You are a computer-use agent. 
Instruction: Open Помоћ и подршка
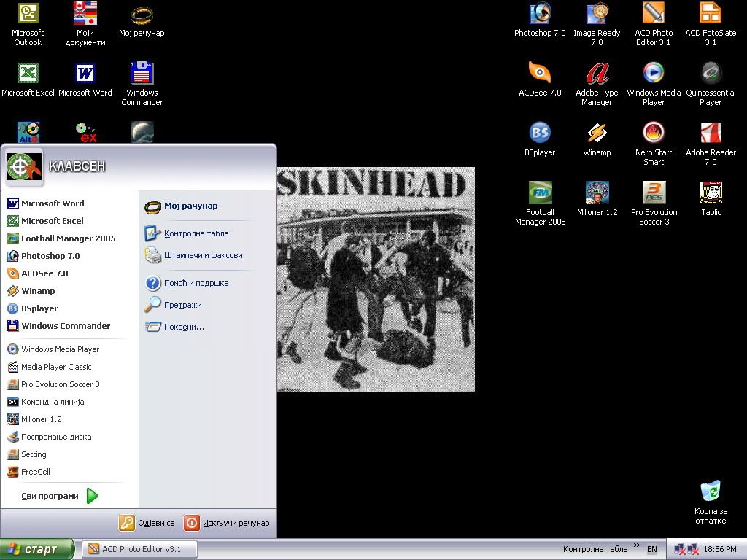click(207, 283)
